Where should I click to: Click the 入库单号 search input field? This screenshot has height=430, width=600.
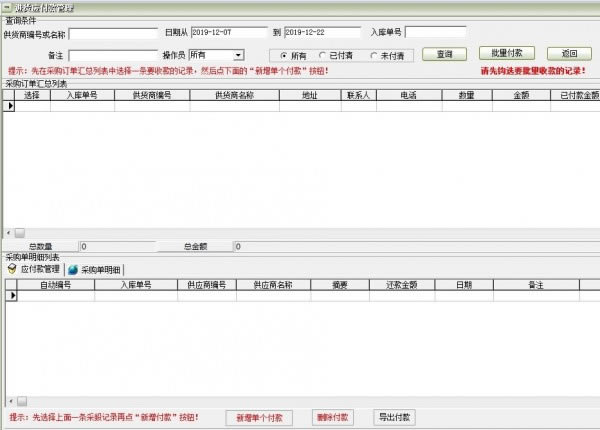click(x=434, y=33)
